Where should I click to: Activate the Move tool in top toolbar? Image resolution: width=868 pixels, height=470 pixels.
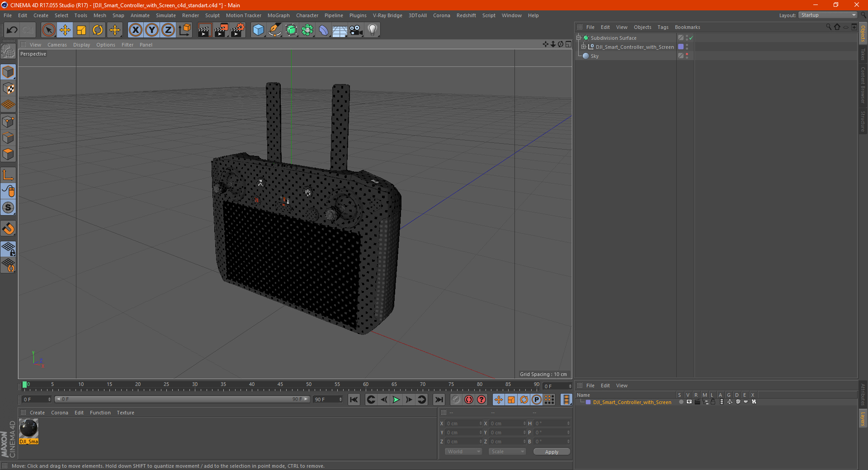tap(65, 30)
